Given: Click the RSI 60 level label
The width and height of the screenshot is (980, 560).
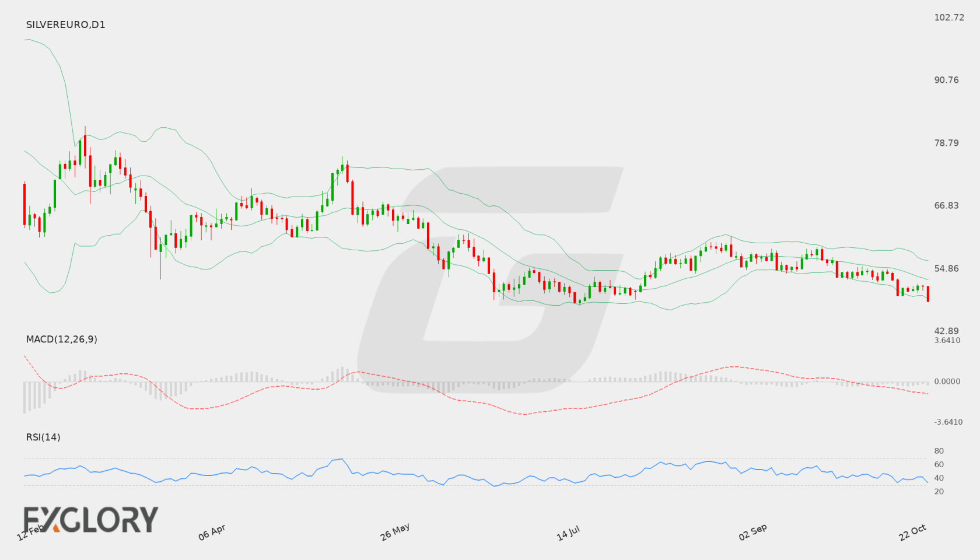Looking at the screenshot, I should (939, 464).
